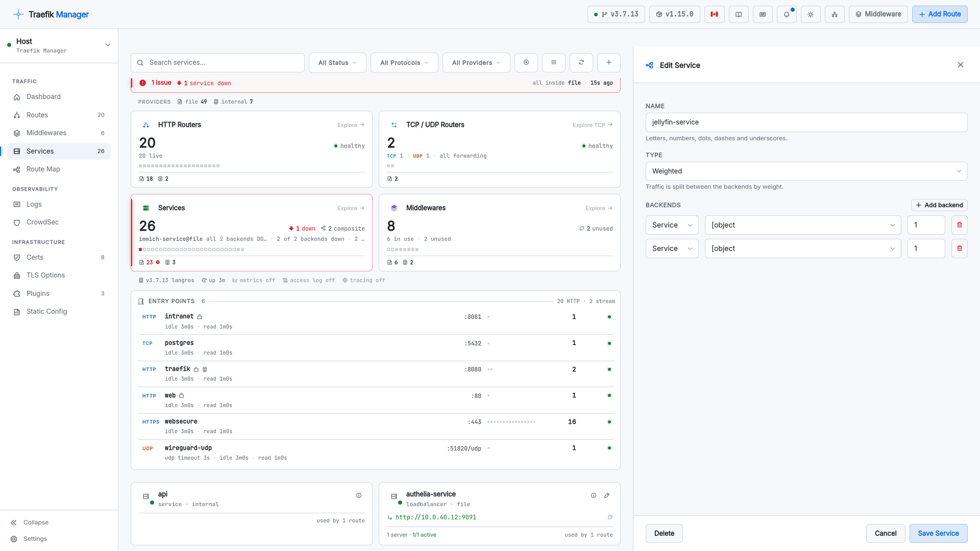The height and width of the screenshot is (551, 980).
Task: Click the Canadian flag language icon
Action: (715, 14)
